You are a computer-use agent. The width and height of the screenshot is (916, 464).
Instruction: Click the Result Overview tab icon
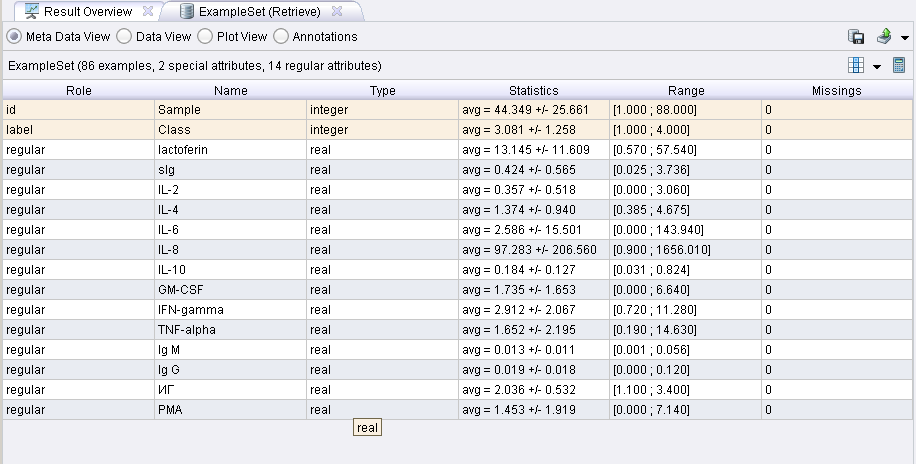point(32,11)
